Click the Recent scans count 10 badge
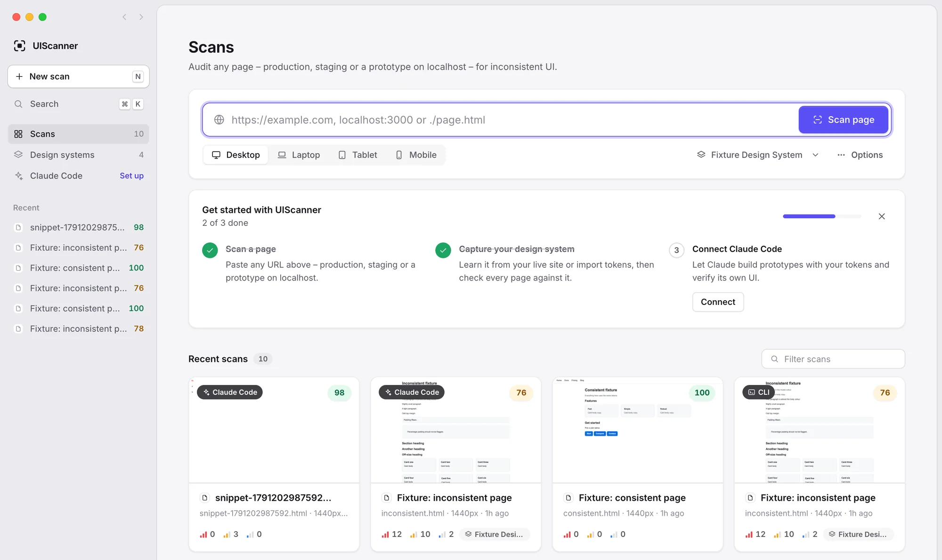The height and width of the screenshot is (560, 942). coord(263,359)
